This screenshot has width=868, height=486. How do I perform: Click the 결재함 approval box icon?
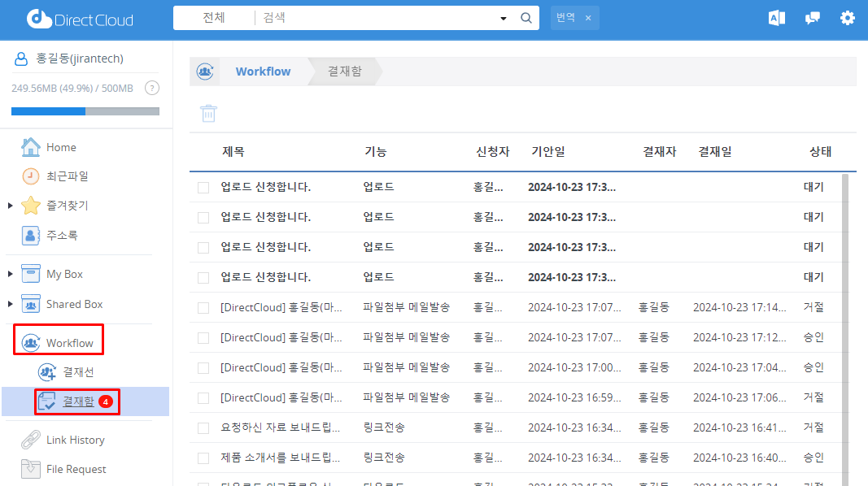coord(47,401)
